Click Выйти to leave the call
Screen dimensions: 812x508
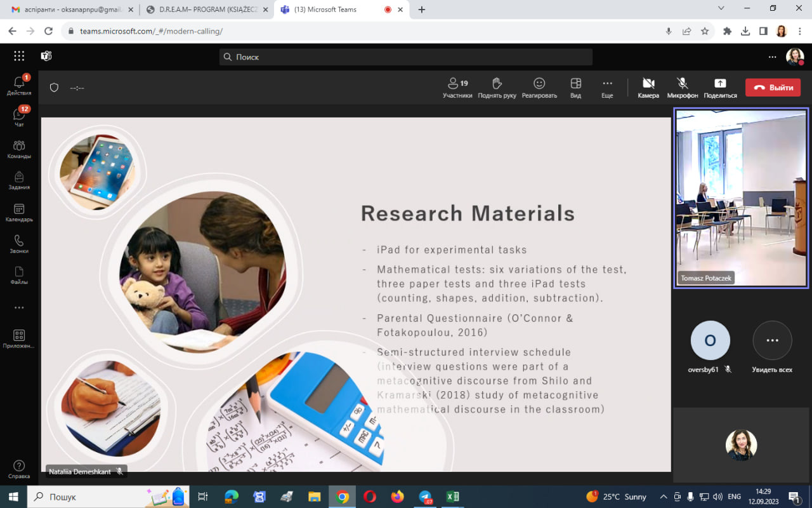[x=773, y=88]
